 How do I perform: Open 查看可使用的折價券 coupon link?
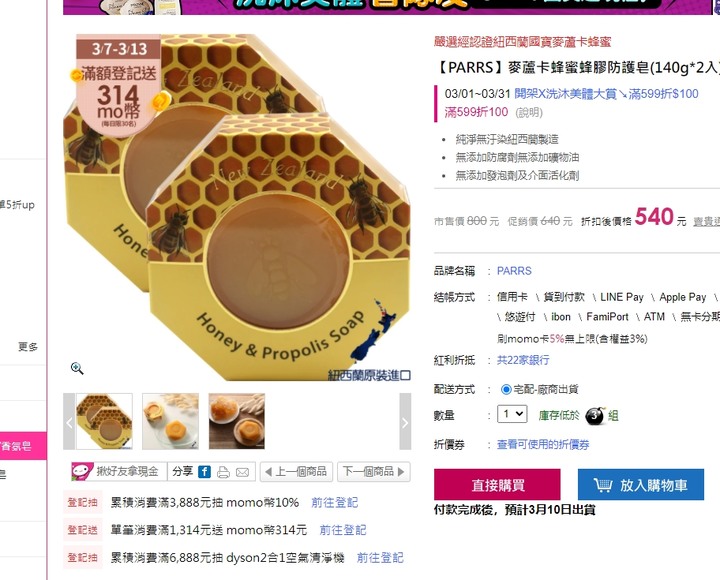tap(543, 445)
